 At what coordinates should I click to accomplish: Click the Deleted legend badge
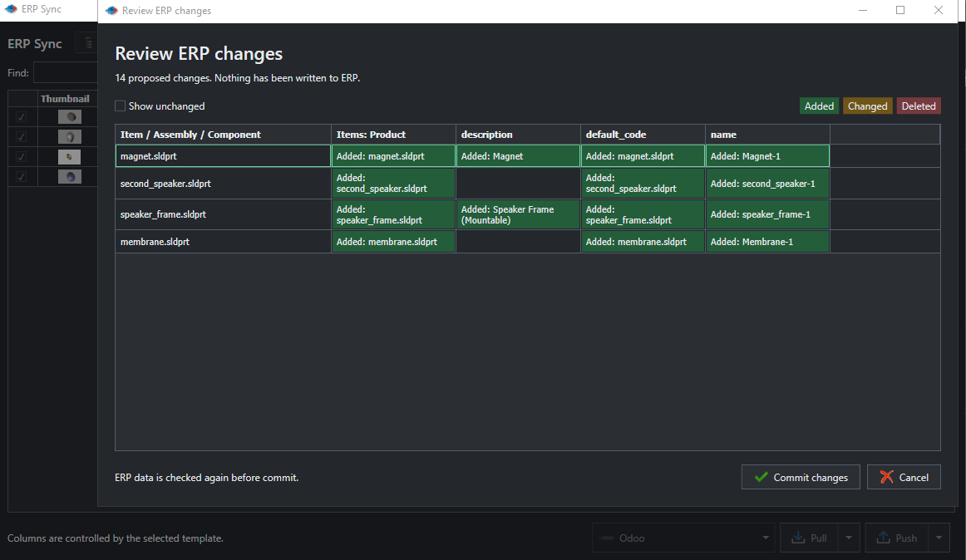pyautogui.click(x=918, y=106)
